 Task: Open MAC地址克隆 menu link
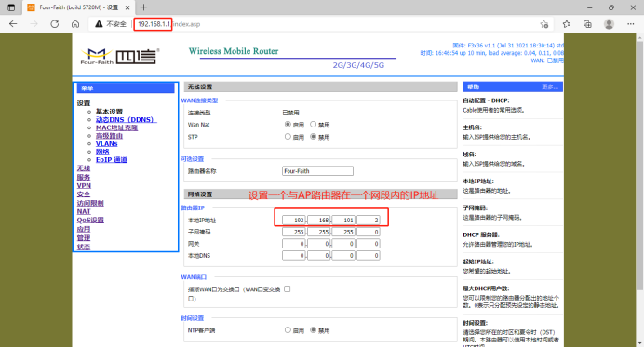point(116,127)
